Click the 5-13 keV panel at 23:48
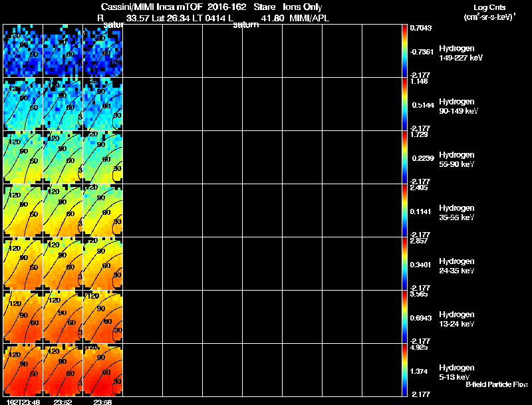This screenshot has height=405, width=532. (x=23, y=370)
